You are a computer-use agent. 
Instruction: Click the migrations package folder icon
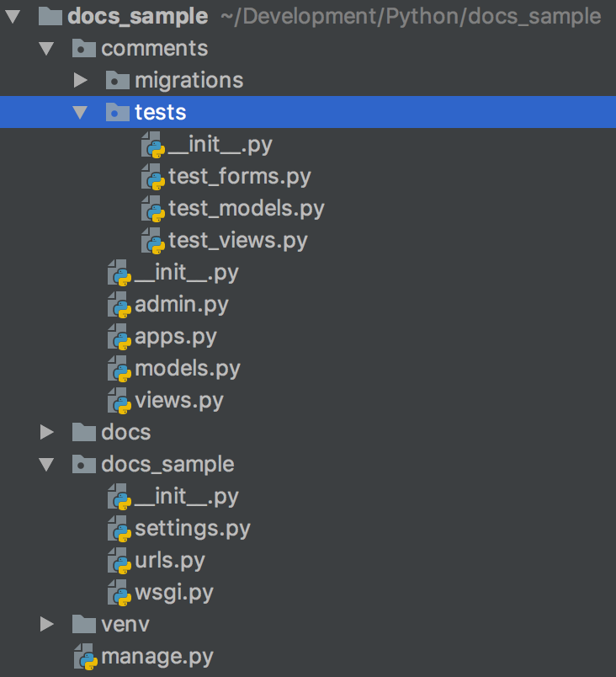point(117,80)
